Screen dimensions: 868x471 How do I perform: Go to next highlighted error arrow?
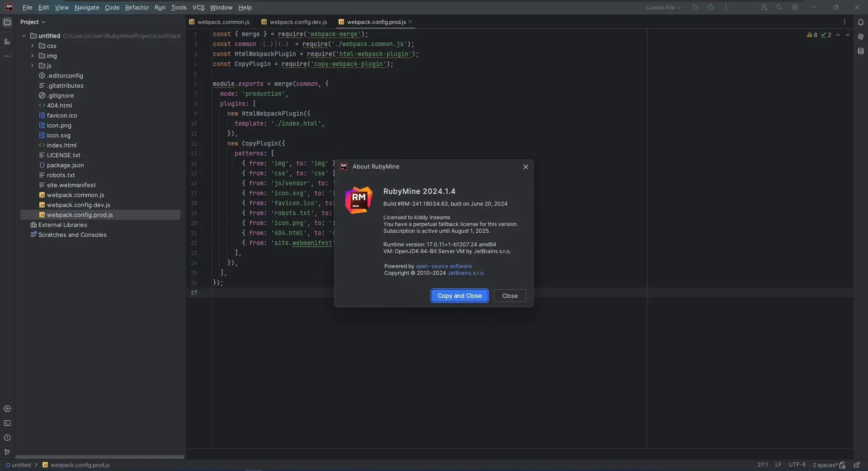[x=848, y=35]
